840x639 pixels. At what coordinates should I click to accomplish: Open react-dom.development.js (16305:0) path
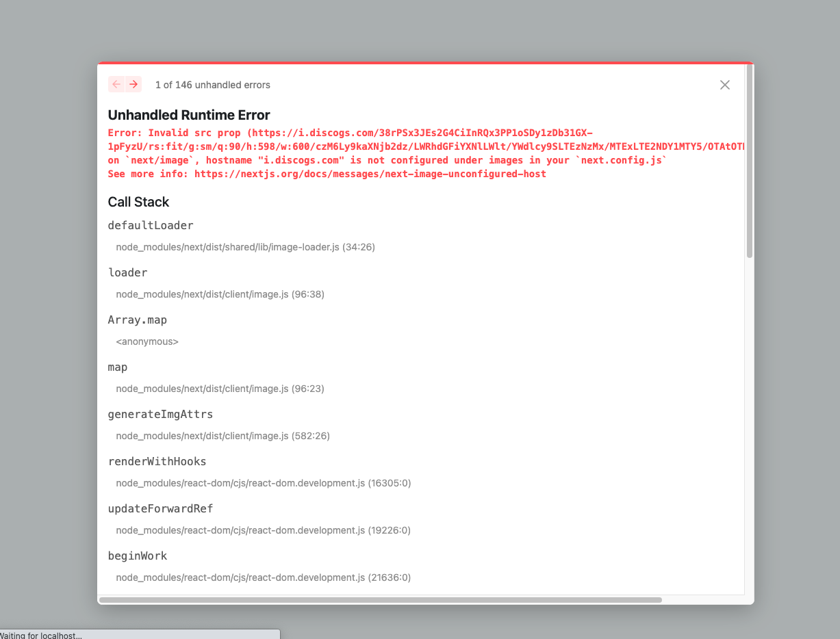click(264, 483)
